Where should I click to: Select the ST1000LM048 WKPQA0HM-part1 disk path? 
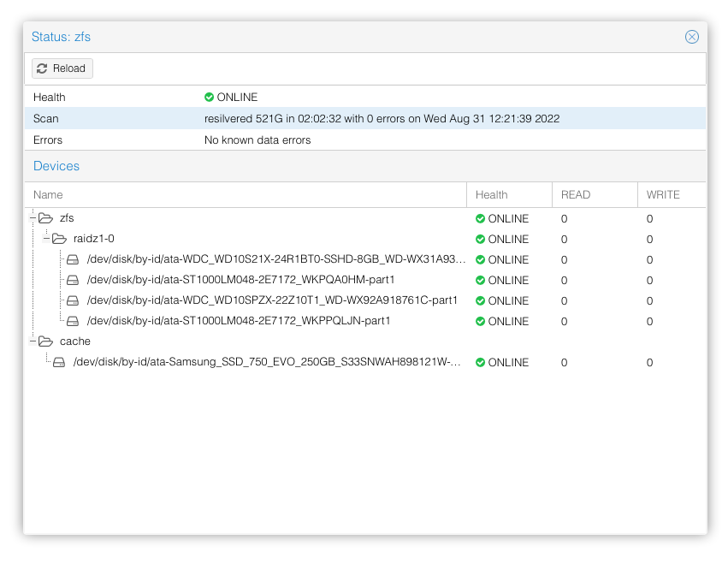coord(240,280)
